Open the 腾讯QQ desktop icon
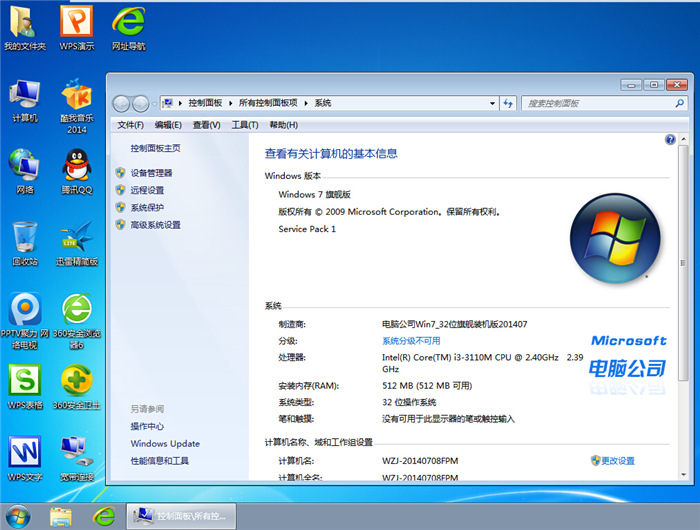Viewport: 700px width, 530px height. tap(77, 168)
